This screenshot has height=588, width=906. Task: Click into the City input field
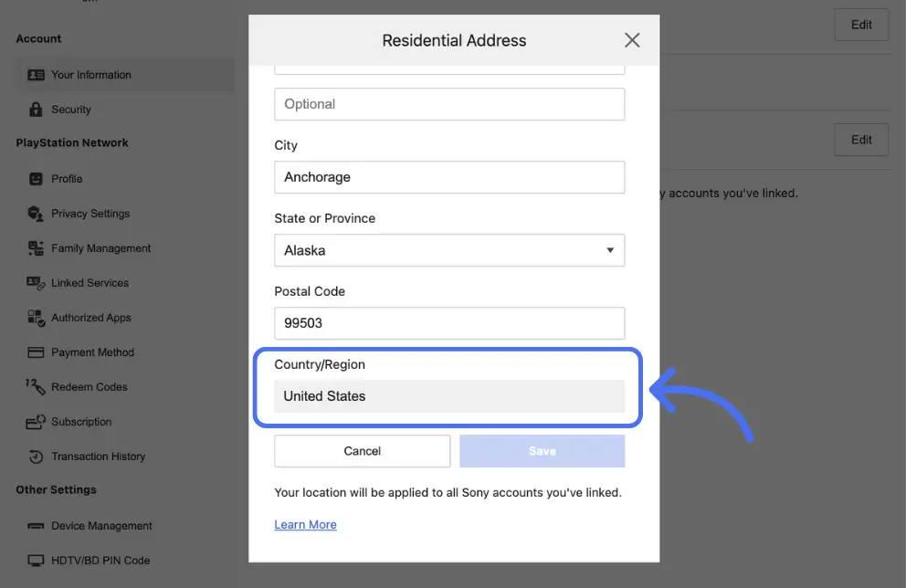point(449,176)
